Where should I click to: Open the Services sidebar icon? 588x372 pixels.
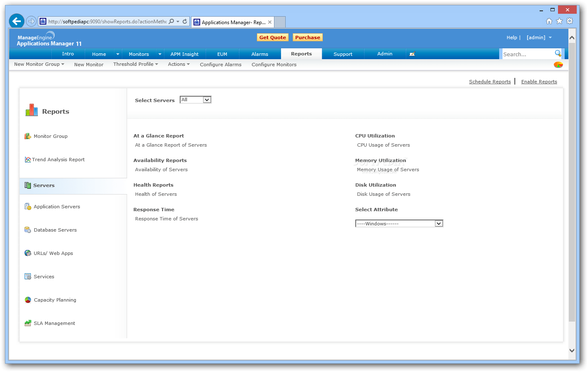coord(28,276)
